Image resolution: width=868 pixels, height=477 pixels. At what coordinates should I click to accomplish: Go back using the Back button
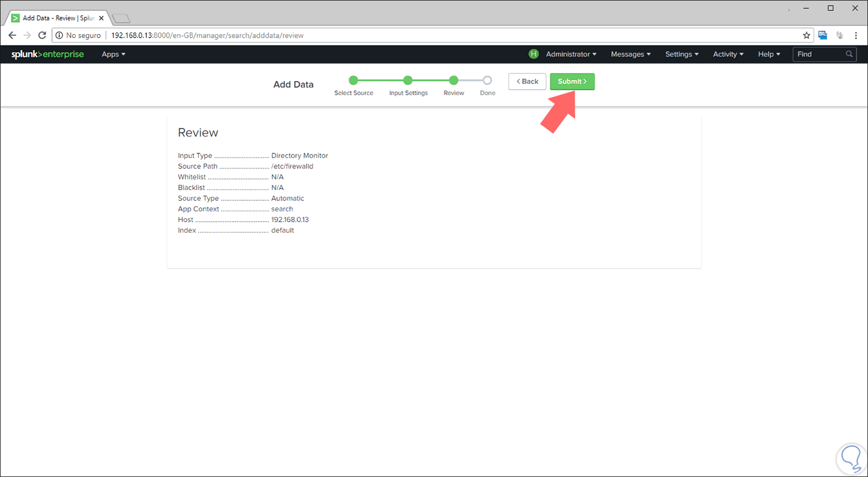[x=527, y=81]
